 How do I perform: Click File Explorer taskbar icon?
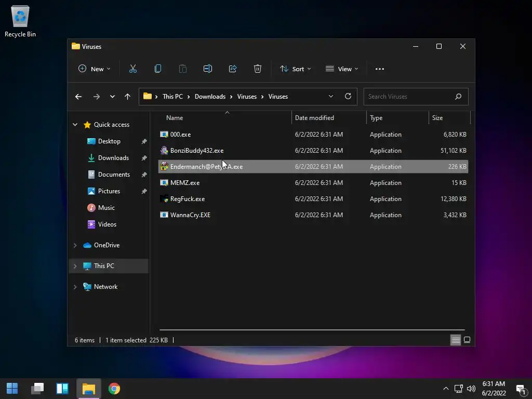(89, 389)
